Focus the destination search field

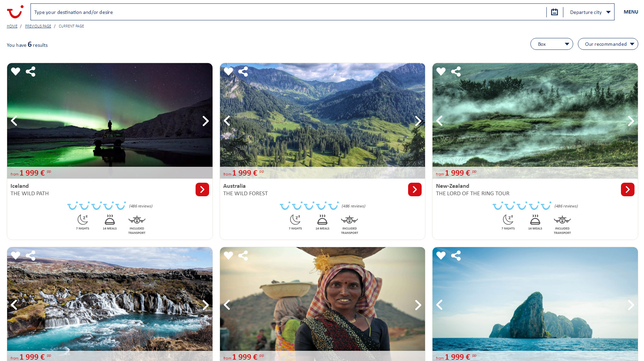[288, 12]
